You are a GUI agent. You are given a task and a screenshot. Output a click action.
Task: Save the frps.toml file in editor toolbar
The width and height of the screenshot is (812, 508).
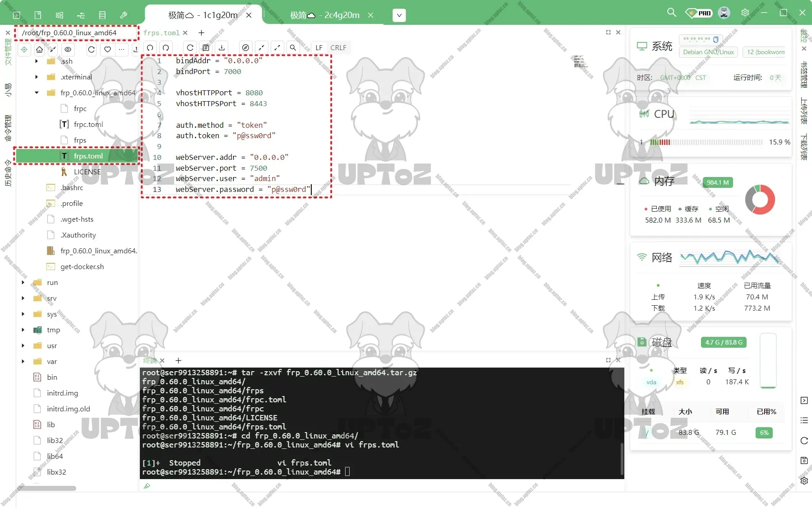point(206,47)
